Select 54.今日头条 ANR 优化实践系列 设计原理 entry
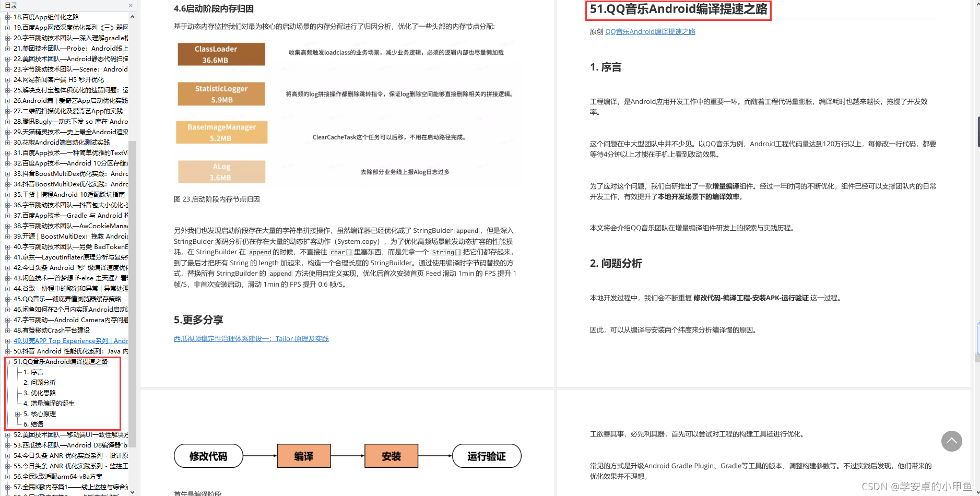Image resolution: width=980 pixels, height=496 pixels. click(x=70, y=456)
